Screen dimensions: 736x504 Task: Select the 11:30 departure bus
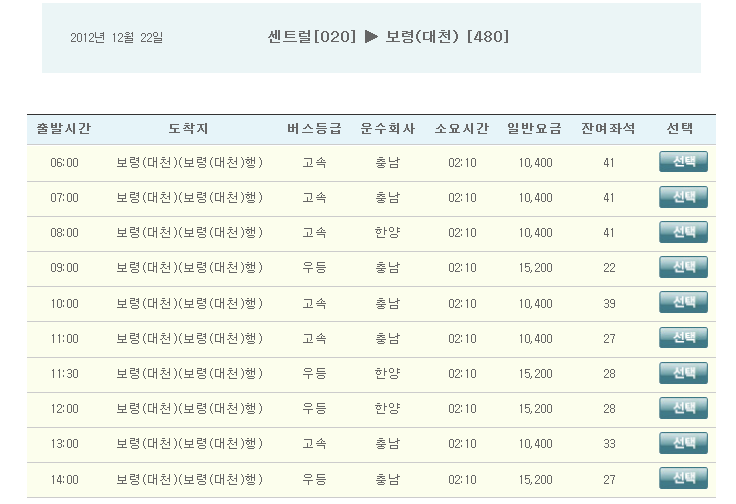[x=683, y=373]
